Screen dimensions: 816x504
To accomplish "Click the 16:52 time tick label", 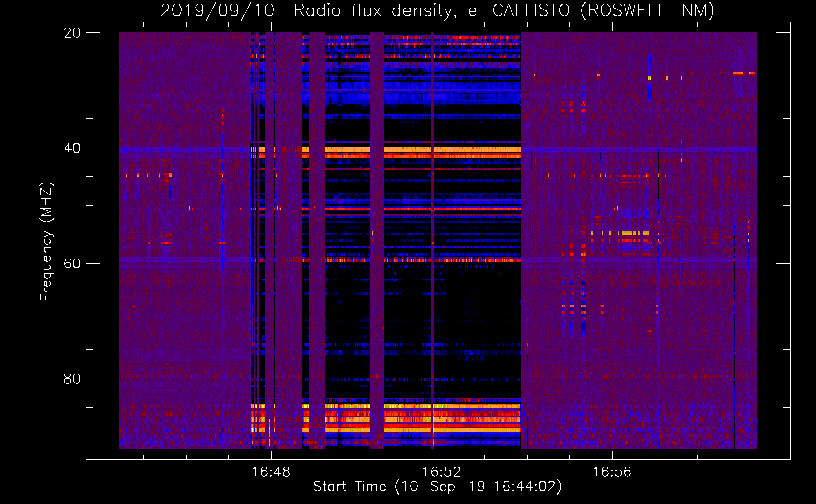I will [x=442, y=472].
